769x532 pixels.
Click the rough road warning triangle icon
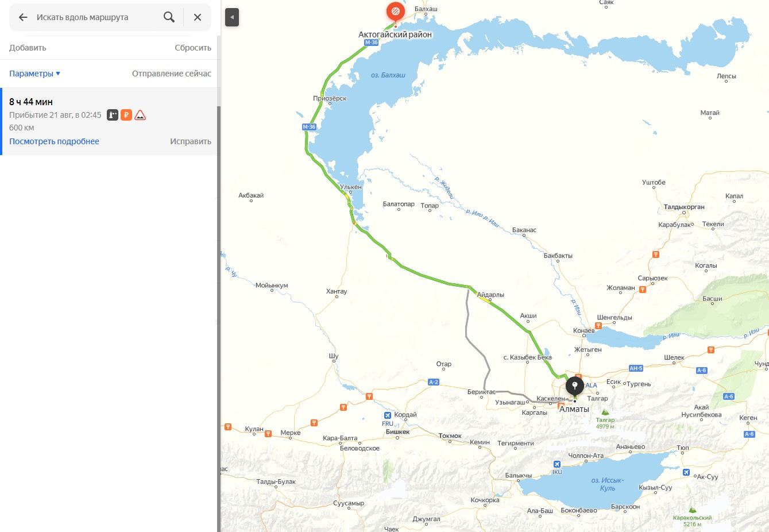tap(140, 115)
